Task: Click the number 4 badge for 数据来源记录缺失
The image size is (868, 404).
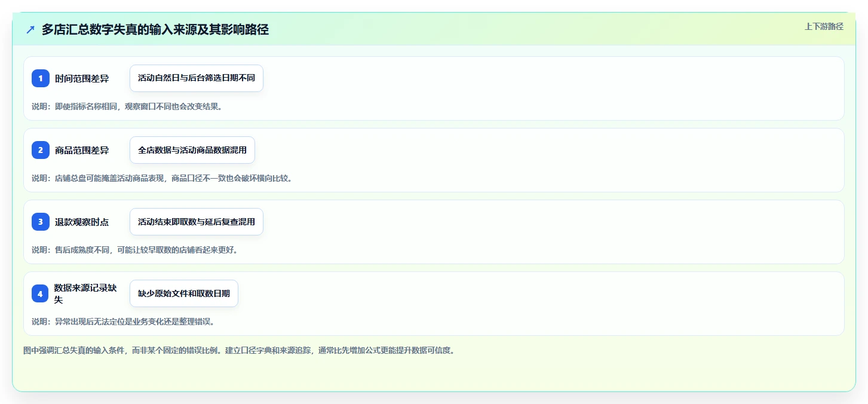Action: (x=41, y=293)
